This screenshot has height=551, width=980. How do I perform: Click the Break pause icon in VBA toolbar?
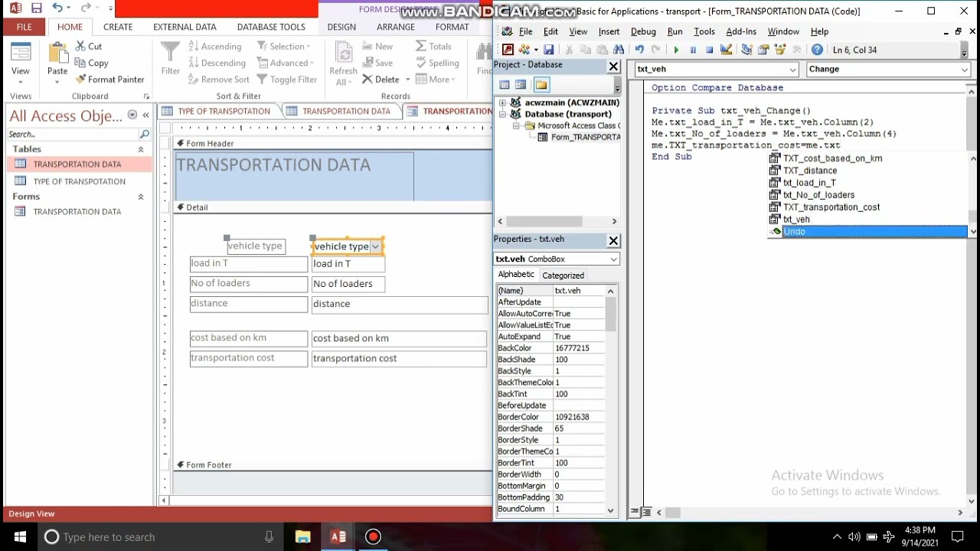(693, 50)
